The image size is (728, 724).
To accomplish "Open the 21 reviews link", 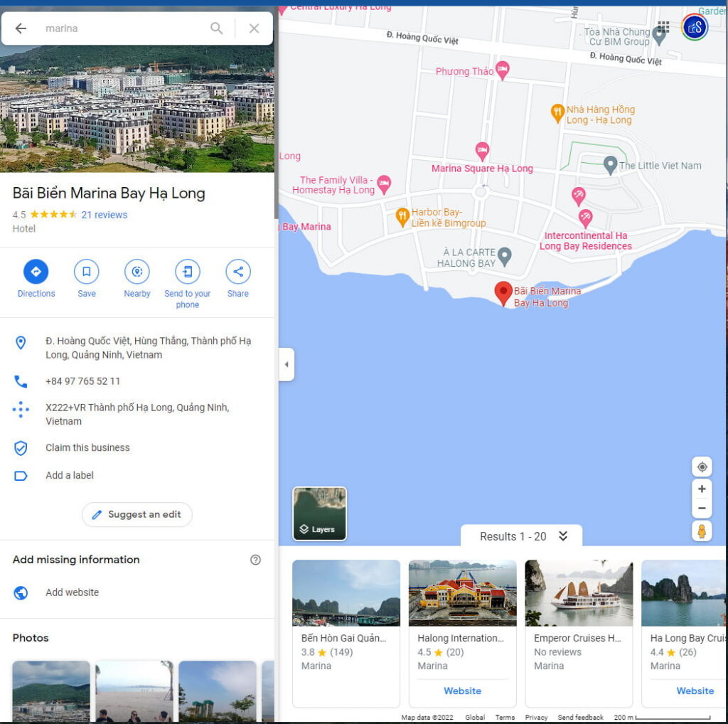I will click(104, 215).
